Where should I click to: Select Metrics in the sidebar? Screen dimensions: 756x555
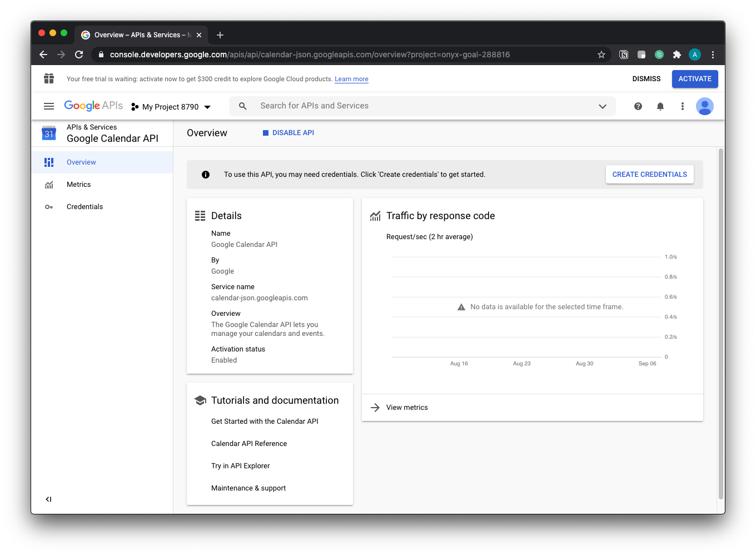(78, 185)
